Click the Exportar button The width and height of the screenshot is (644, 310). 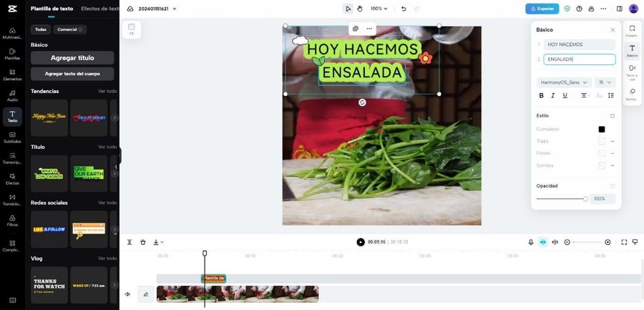(x=542, y=9)
